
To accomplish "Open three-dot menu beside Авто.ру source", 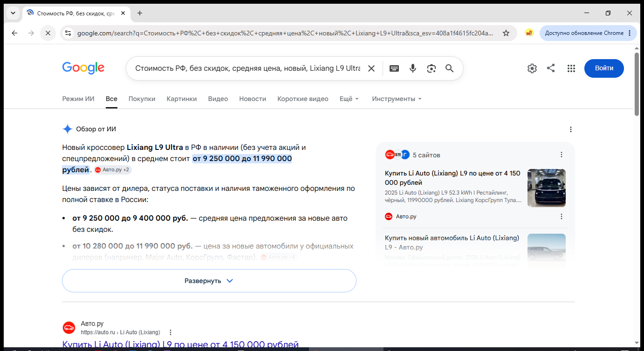I will click(x=562, y=216).
